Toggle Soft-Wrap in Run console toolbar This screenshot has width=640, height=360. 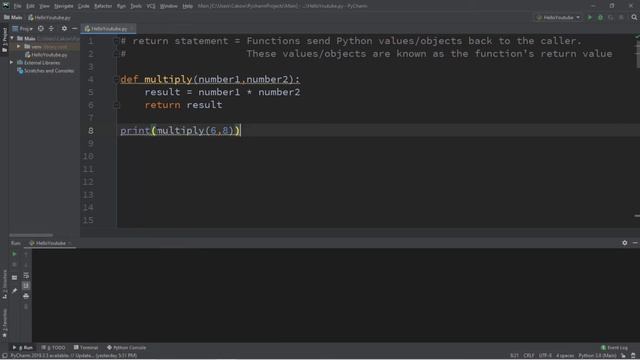(26, 276)
